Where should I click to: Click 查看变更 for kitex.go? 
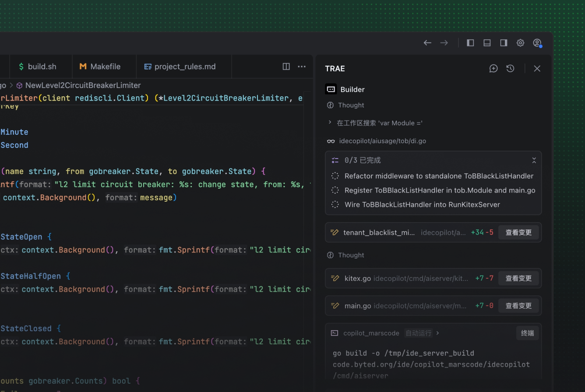(518, 278)
